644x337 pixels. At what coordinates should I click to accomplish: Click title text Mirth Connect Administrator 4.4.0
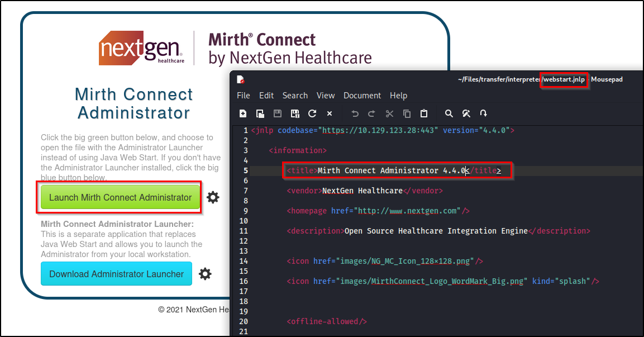click(x=391, y=170)
